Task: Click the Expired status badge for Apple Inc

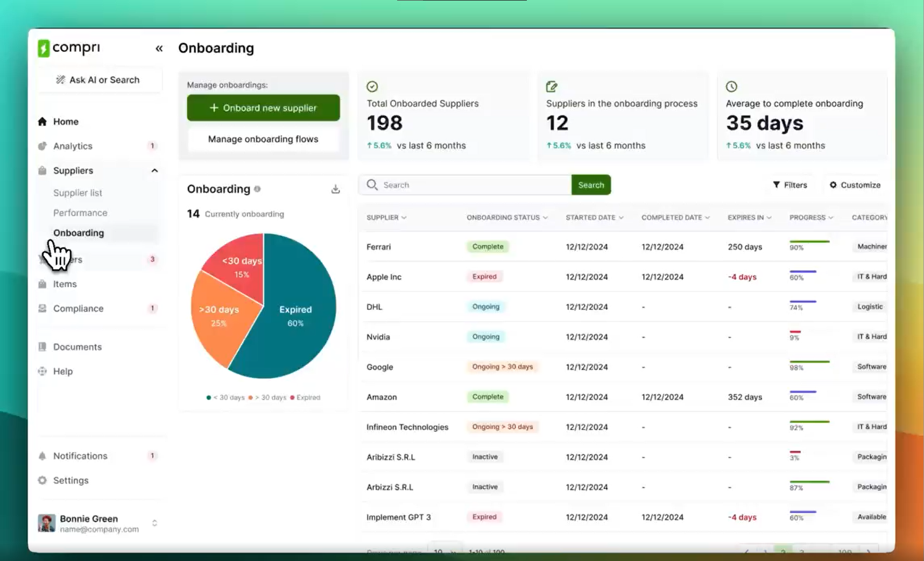Action: pos(484,276)
